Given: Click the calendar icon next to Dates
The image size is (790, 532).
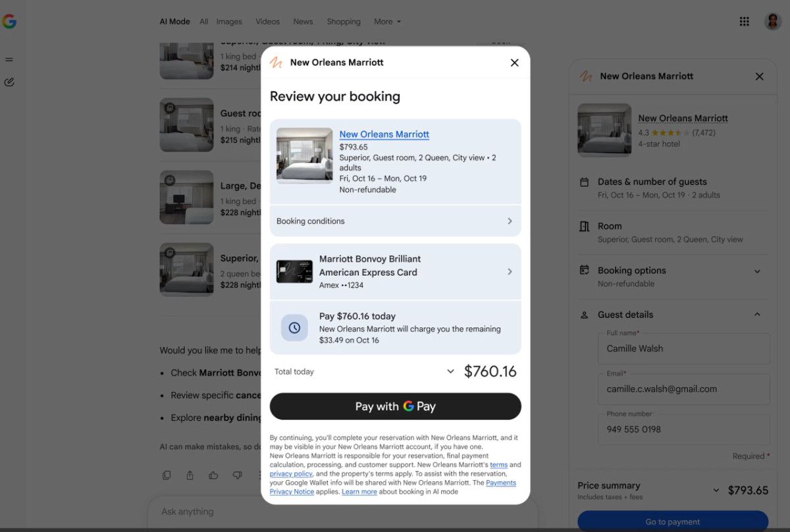Looking at the screenshot, I should (x=584, y=182).
